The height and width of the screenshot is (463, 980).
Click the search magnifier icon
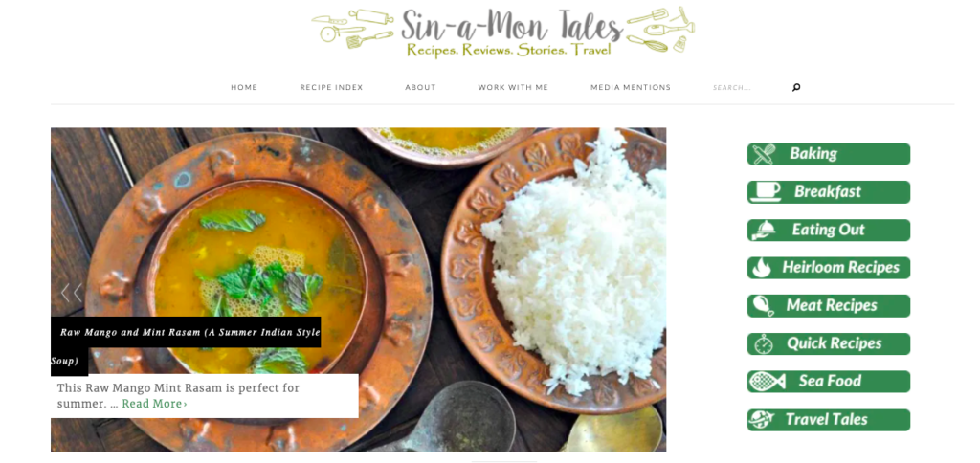796,87
